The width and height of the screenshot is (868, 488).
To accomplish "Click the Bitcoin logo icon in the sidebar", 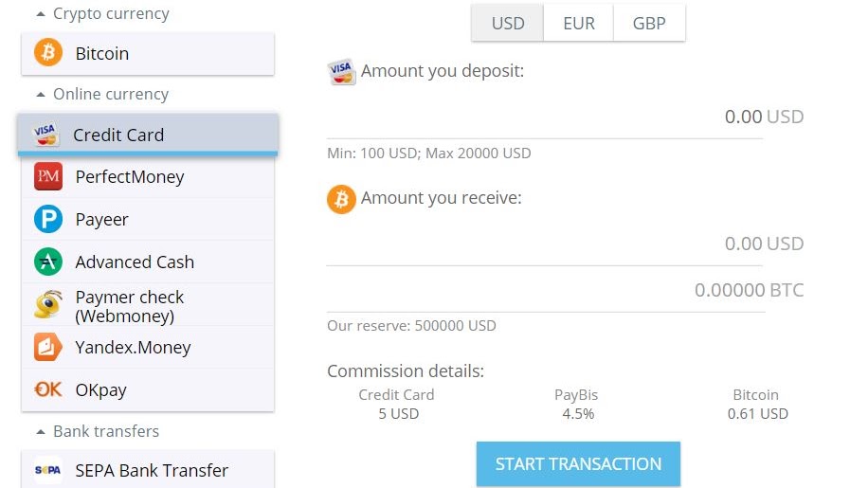I will click(47, 53).
